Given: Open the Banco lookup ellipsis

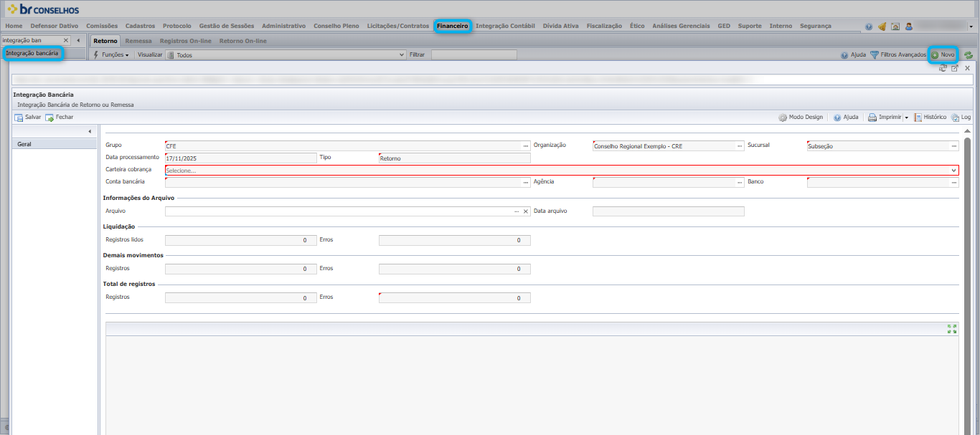Looking at the screenshot, I should (x=954, y=183).
